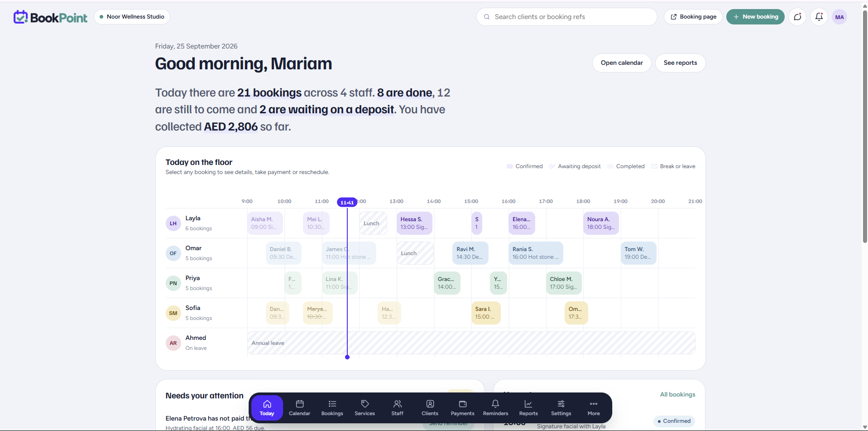868x431 pixels.
Task: Follow the All bookings link
Action: click(677, 394)
